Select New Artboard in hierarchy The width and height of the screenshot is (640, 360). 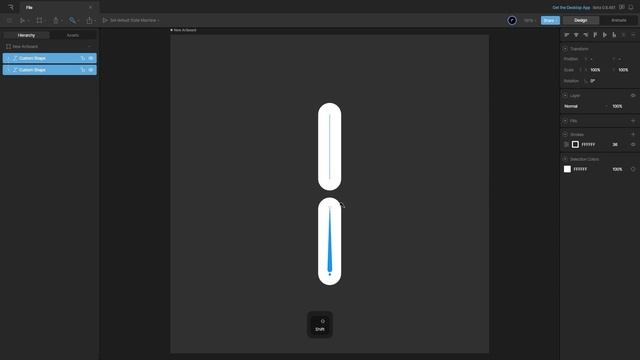(25, 47)
